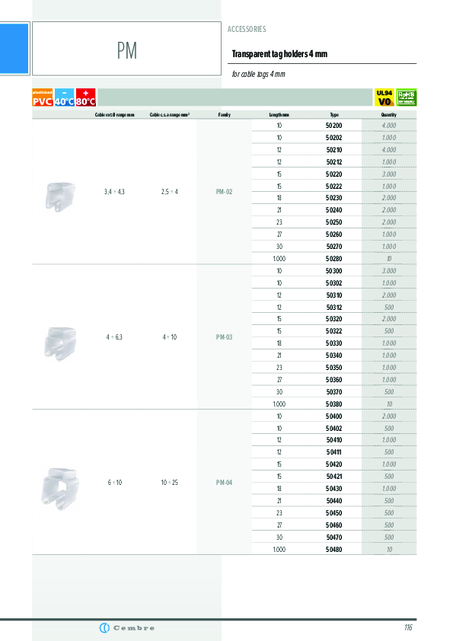Click the blue minus 40°C temperature badge
Viewport: 453px width, 641px height.
tap(64, 97)
